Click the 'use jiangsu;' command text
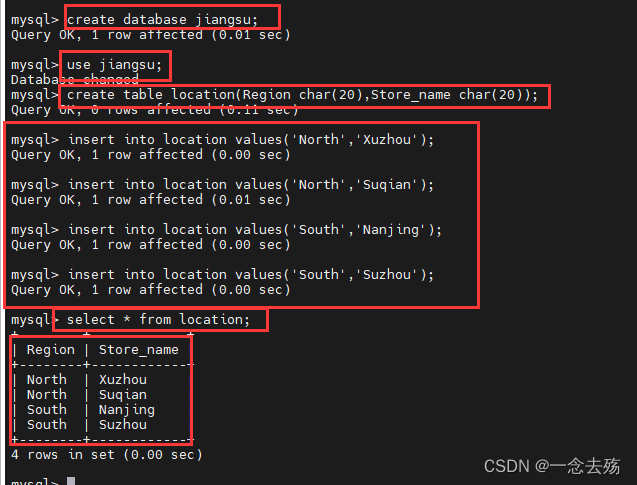The height and width of the screenshot is (485, 637). click(114, 65)
